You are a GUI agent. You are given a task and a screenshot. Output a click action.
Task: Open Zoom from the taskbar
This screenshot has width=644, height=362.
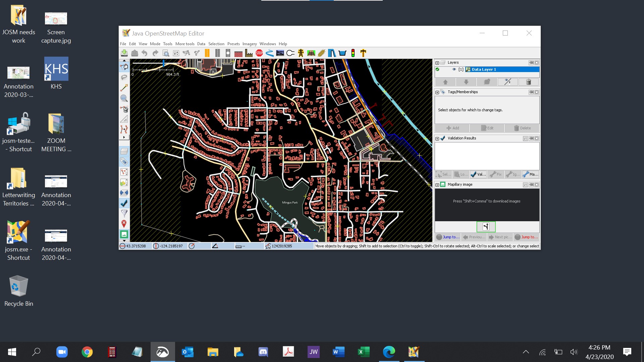coord(62,352)
